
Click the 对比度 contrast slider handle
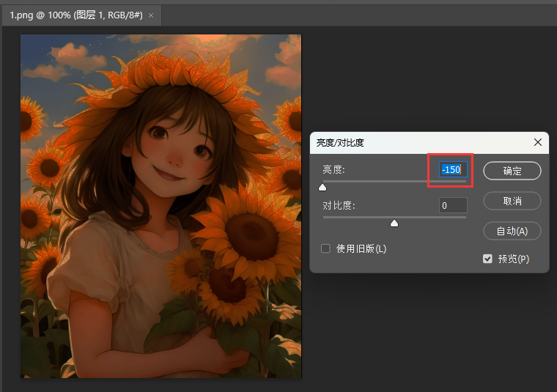click(394, 223)
